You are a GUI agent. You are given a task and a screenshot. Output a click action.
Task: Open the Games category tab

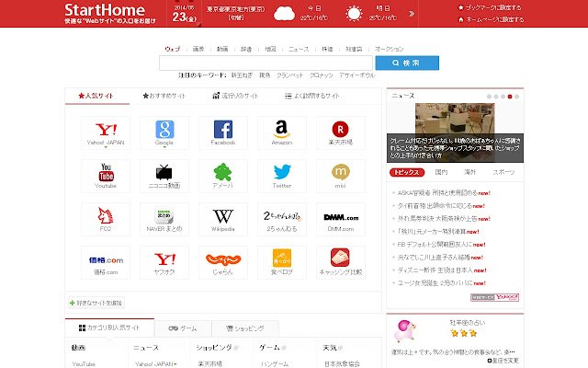pos(183,328)
